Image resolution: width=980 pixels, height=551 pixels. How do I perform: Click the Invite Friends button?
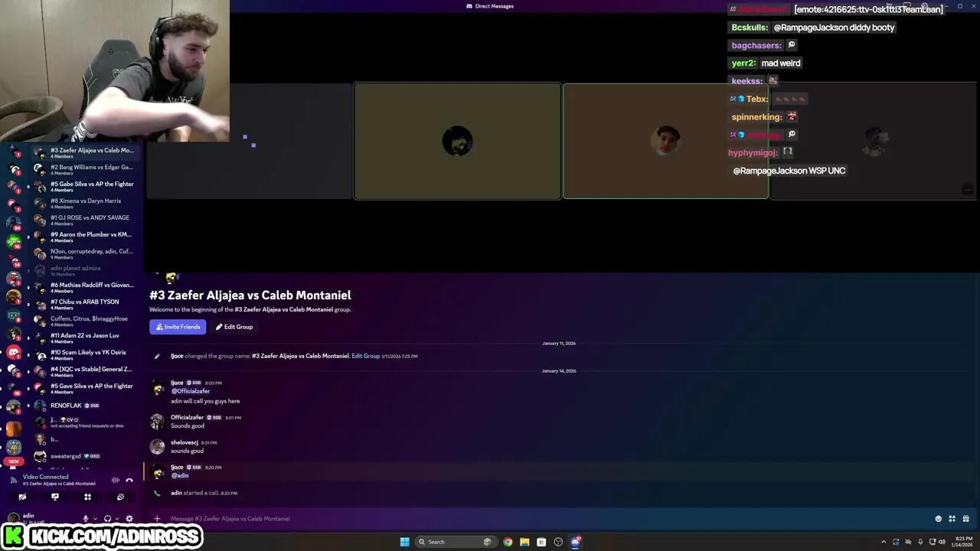click(178, 327)
